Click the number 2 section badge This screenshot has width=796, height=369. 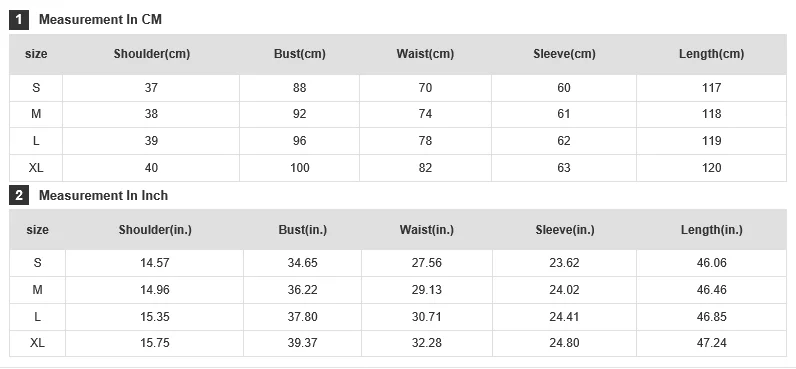click(19, 195)
